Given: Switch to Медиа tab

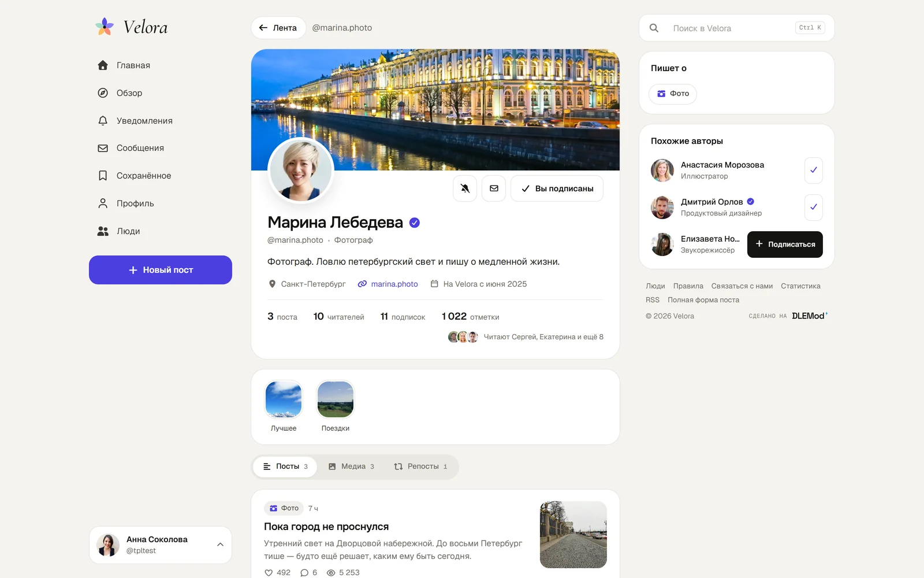Looking at the screenshot, I should pyautogui.click(x=351, y=466).
